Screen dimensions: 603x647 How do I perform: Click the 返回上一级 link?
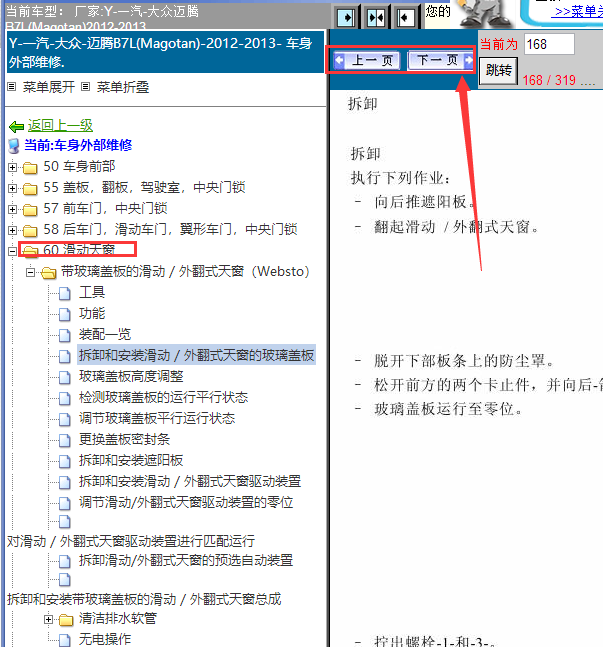pyautogui.click(x=60, y=125)
